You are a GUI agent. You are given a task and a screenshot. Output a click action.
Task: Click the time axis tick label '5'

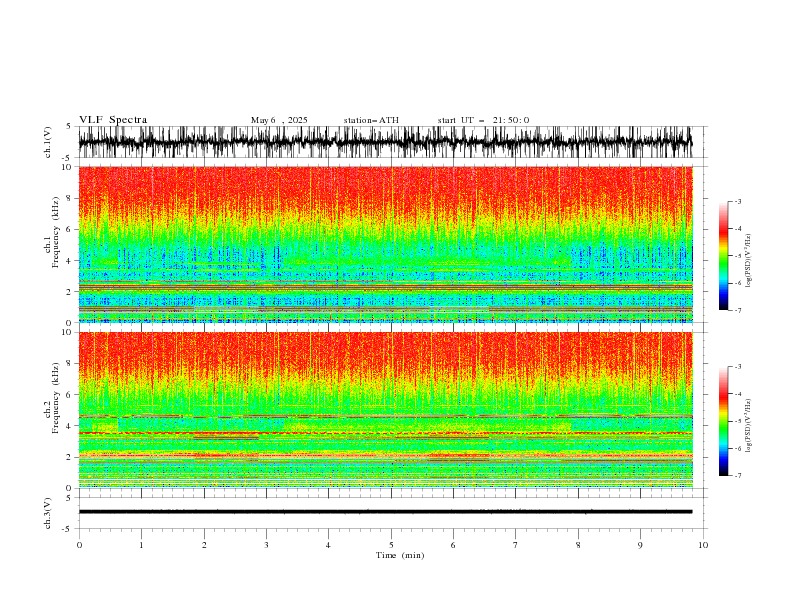(391, 545)
